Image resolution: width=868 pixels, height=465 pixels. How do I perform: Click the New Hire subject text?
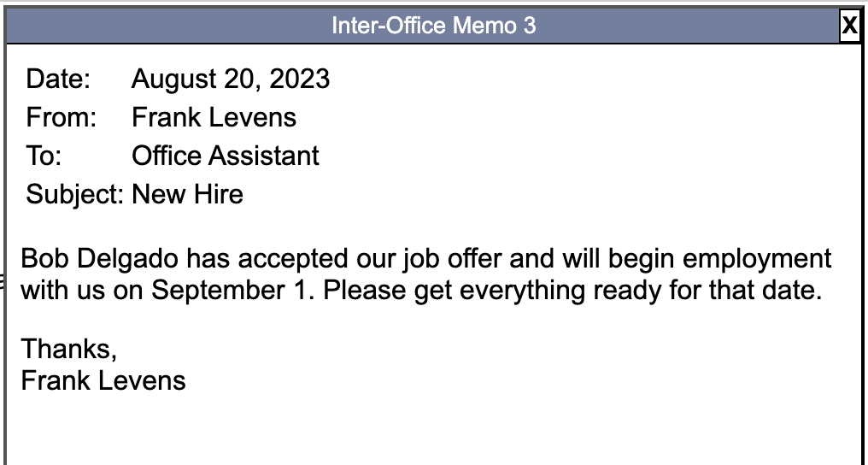click(188, 194)
